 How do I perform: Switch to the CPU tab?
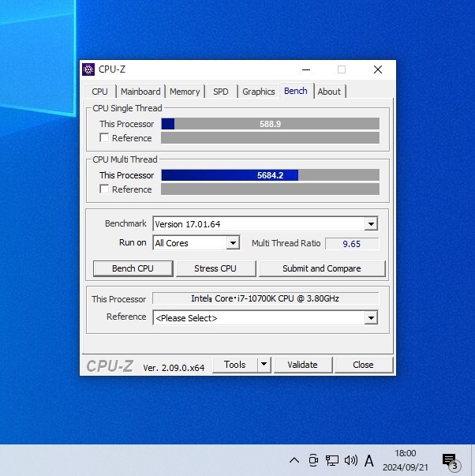100,92
